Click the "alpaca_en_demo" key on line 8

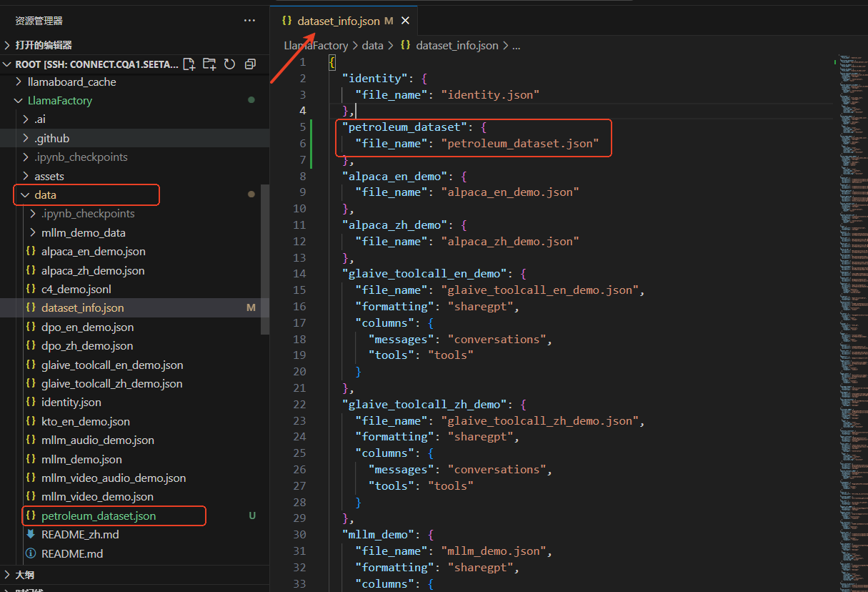[x=394, y=176]
